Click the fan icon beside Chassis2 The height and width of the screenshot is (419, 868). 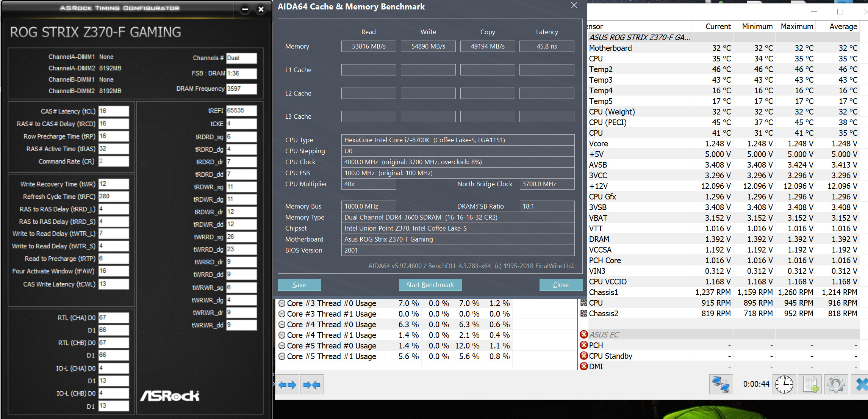(x=584, y=314)
